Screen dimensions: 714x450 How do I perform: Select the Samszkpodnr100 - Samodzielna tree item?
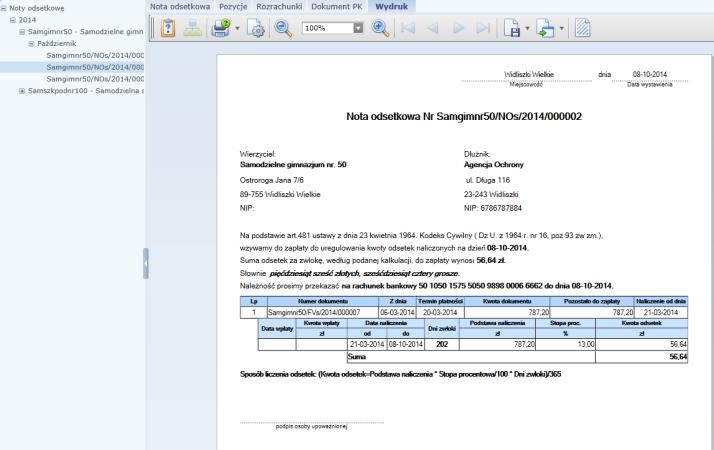[86, 91]
